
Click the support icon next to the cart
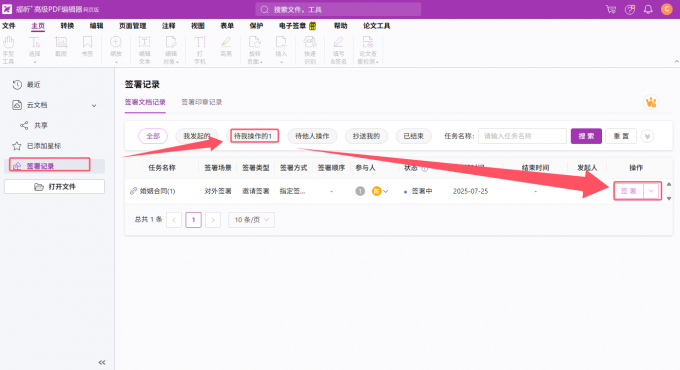click(630, 9)
